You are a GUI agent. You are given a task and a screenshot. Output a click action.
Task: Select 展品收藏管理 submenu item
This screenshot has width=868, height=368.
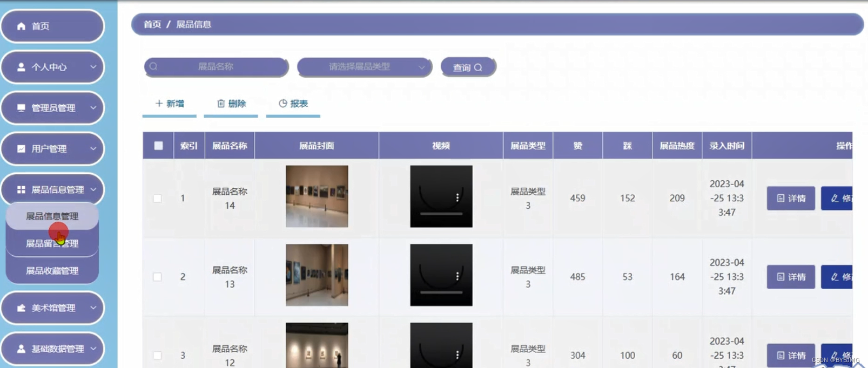[52, 271]
